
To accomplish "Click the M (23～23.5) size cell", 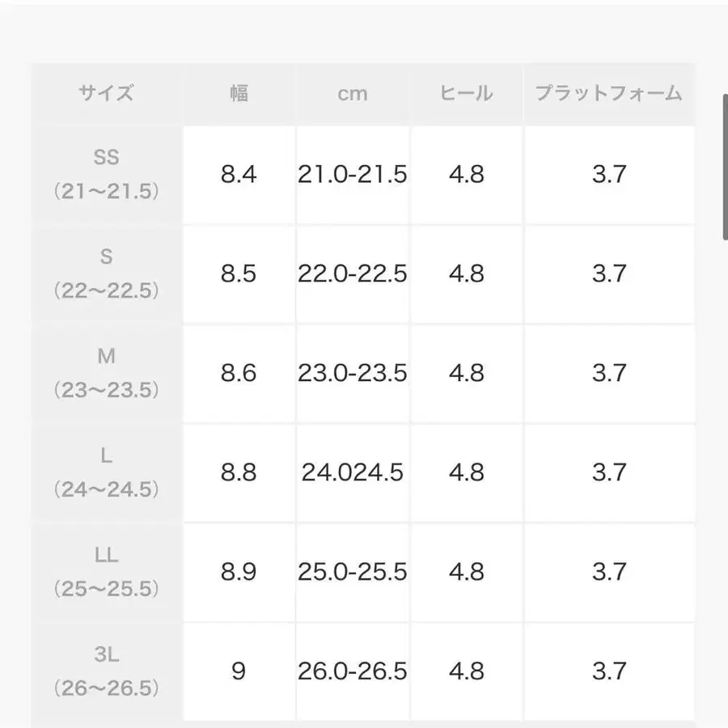I will 106,373.
